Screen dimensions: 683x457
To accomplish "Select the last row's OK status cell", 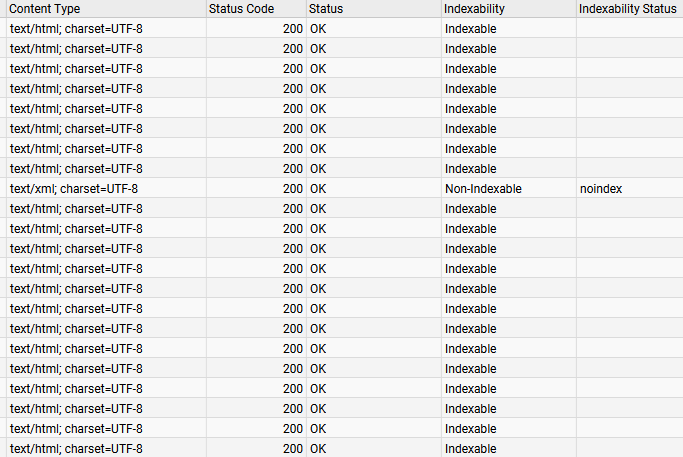I will point(318,448).
